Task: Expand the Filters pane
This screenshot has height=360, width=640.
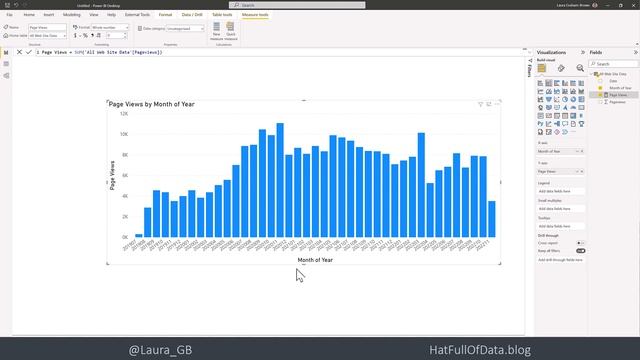Action: coord(530,67)
